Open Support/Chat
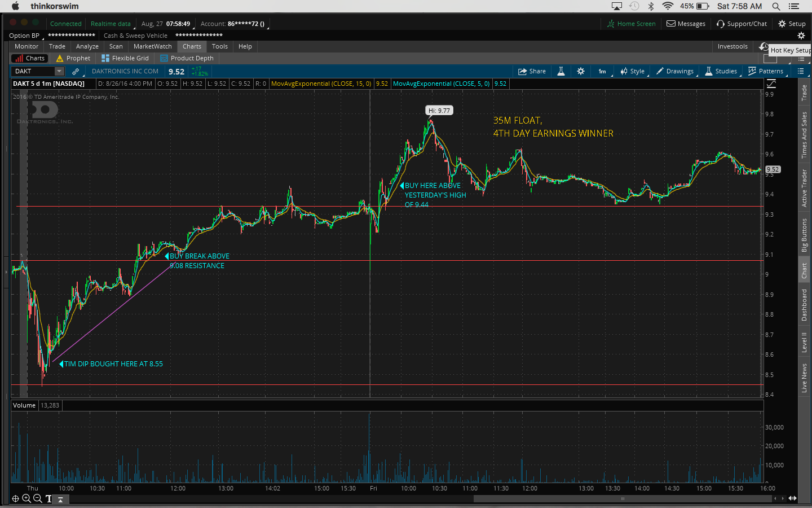 point(742,24)
